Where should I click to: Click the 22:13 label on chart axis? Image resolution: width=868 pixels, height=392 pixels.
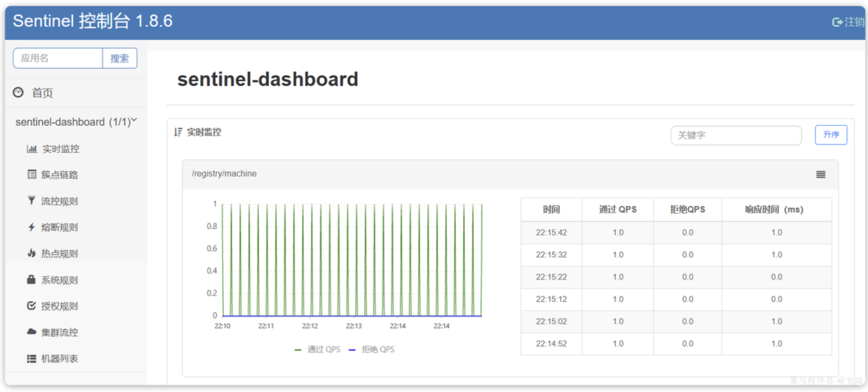[x=354, y=326]
